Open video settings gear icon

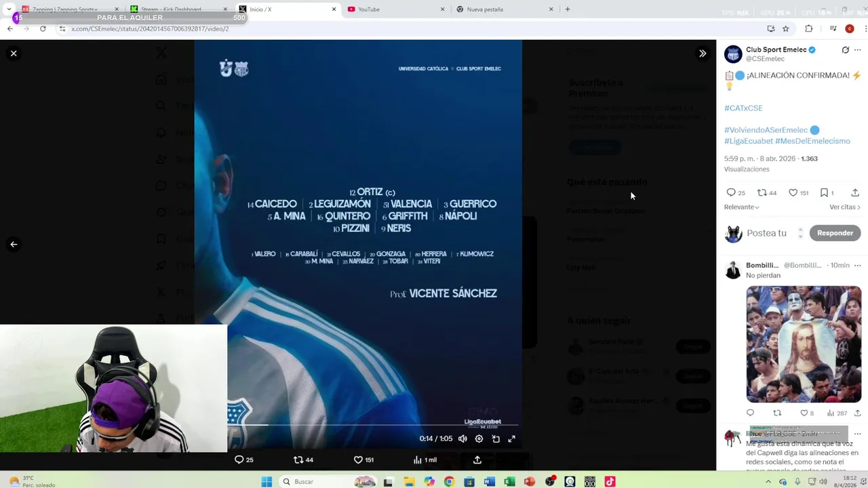(x=479, y=439)
